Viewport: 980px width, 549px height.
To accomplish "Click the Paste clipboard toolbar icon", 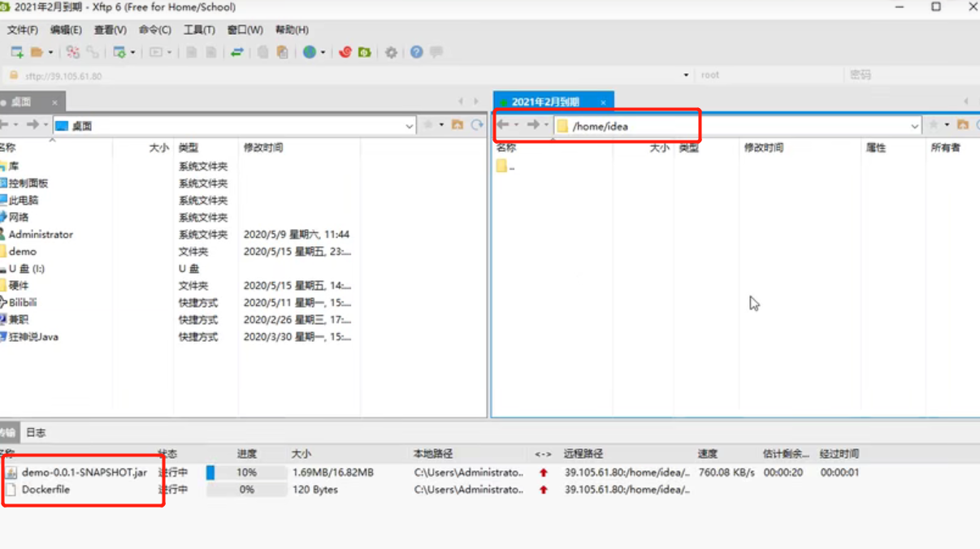I will (x=282, y=52).
